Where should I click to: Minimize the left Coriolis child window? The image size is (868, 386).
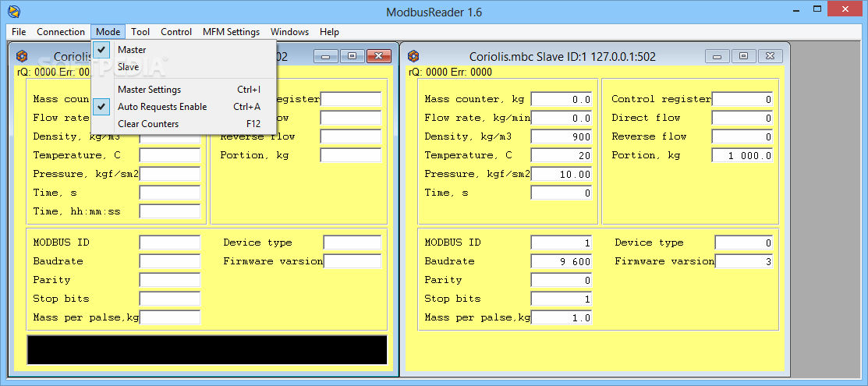[325, 56]
